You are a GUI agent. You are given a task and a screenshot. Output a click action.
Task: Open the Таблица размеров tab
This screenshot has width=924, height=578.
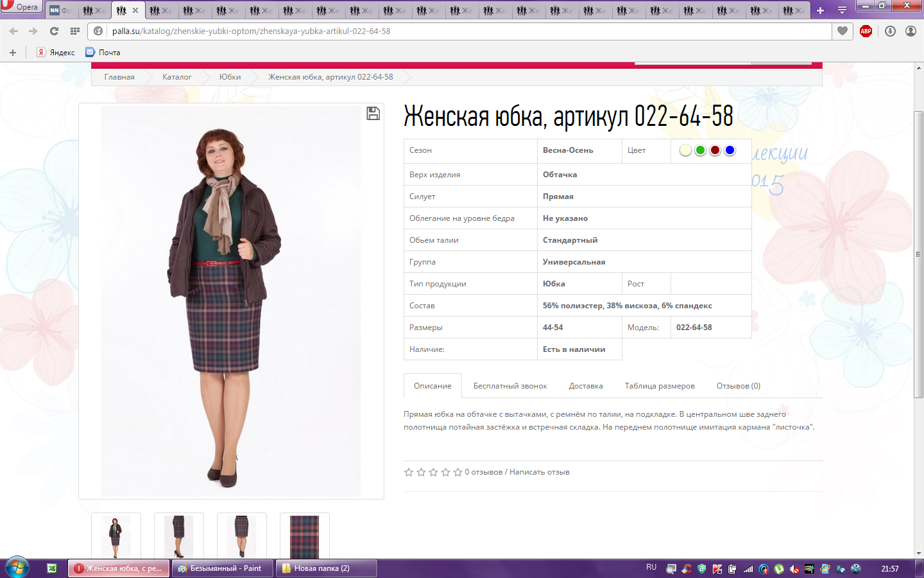point(659,386)
